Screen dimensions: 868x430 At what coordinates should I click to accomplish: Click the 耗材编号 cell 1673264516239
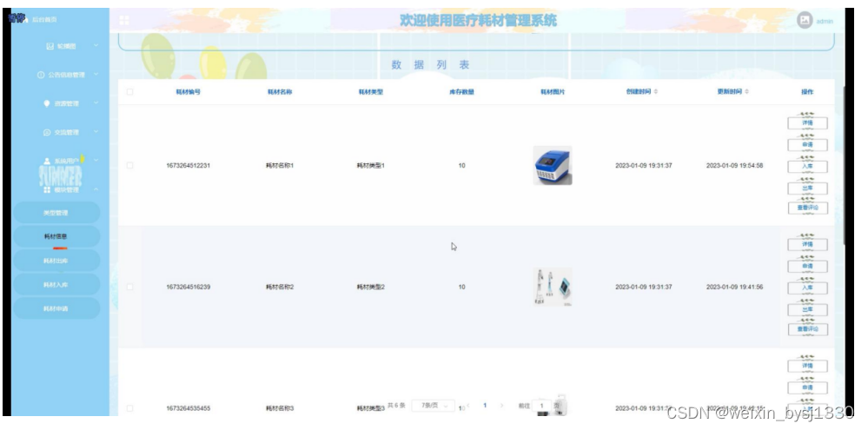click(188, 287)
